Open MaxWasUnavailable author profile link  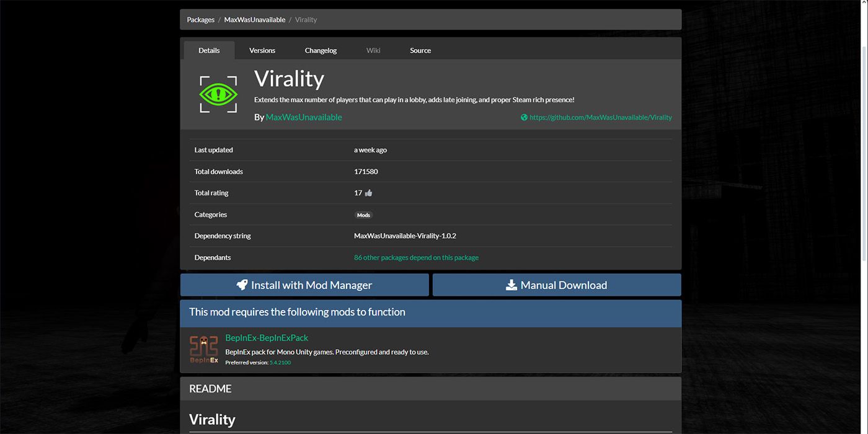coord(304,117)
